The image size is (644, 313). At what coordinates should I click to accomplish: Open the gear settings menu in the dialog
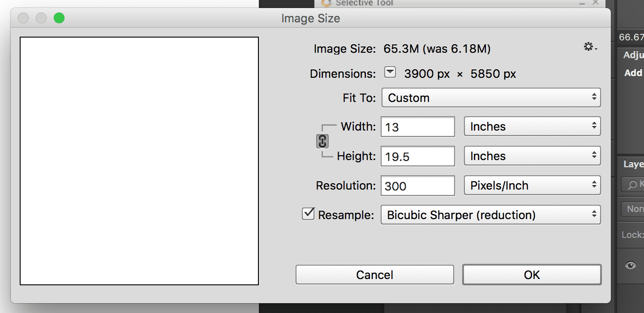click(x=590, y=47)
